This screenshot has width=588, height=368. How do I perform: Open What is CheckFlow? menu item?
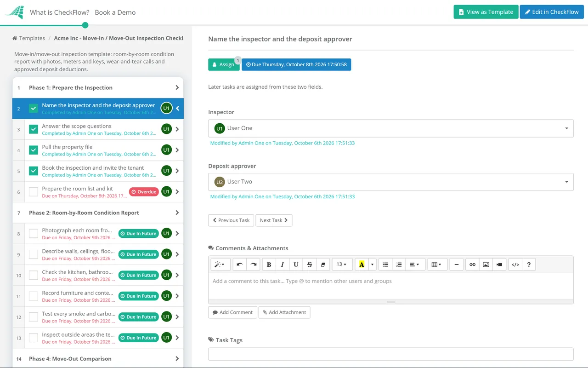pos(60,12)
